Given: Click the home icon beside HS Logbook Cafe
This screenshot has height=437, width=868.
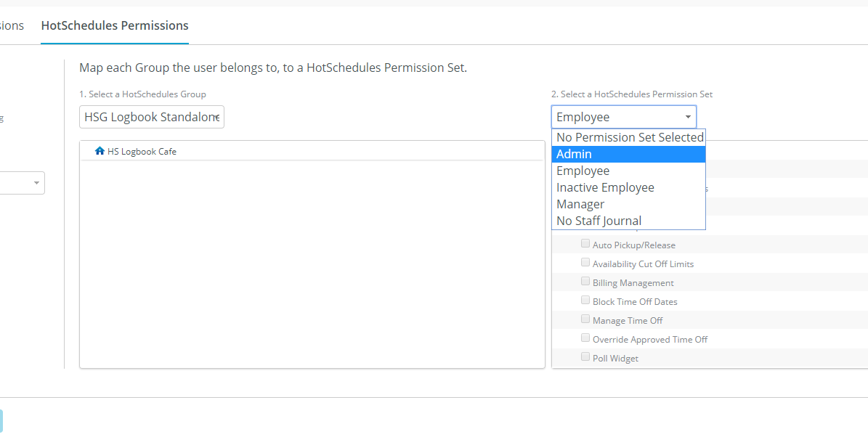Looking at the screenshot, I should click(x=100, y=150).
